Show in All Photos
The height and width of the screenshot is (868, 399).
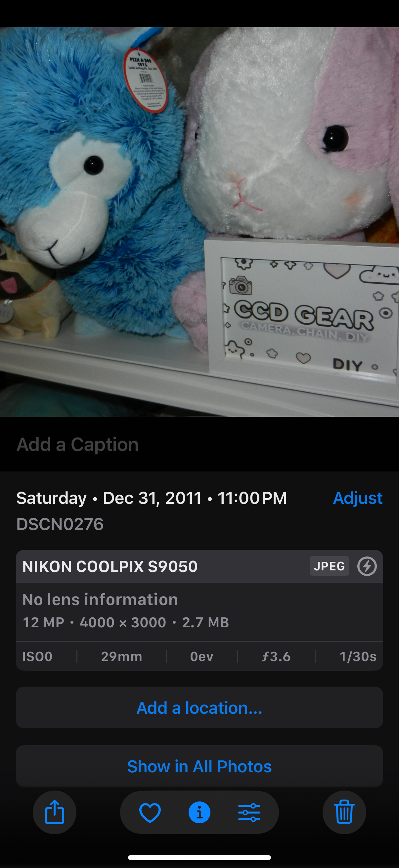pos(199,766)
